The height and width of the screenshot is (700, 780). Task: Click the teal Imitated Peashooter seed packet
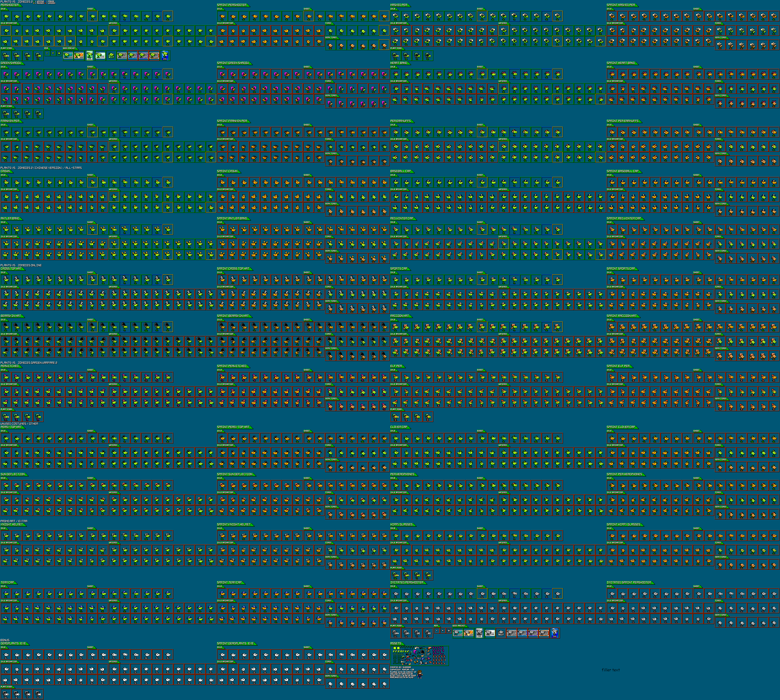458,633
